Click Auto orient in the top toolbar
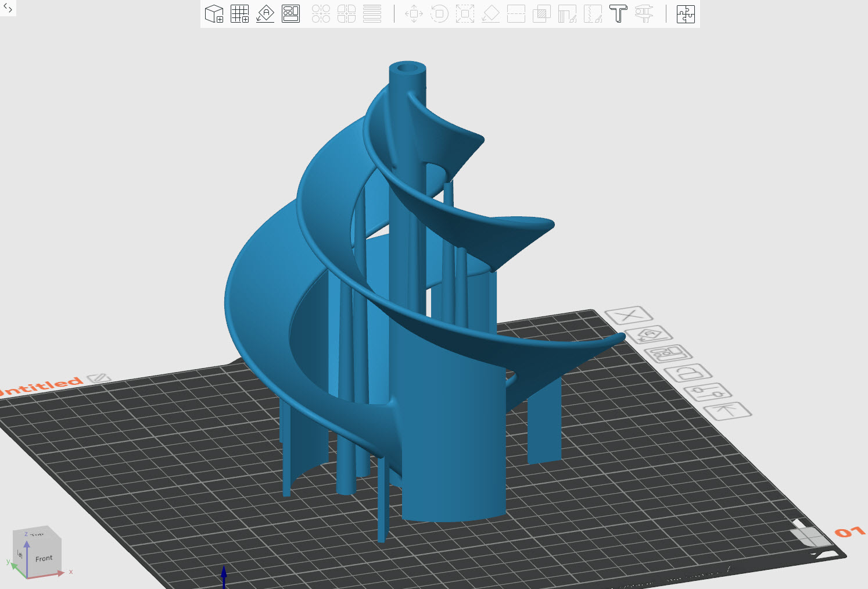The image size is (868, 589). pyautogui.click(x=265, y=13)
